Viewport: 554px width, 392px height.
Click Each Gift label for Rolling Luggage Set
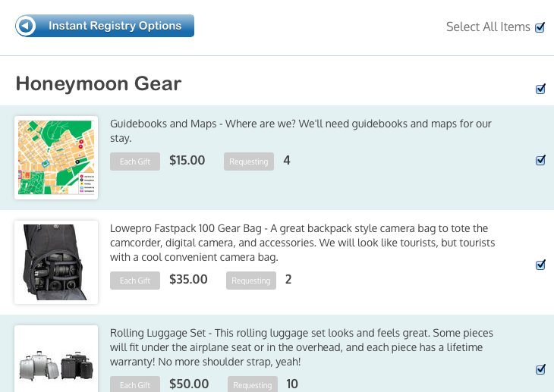(135, 384)
